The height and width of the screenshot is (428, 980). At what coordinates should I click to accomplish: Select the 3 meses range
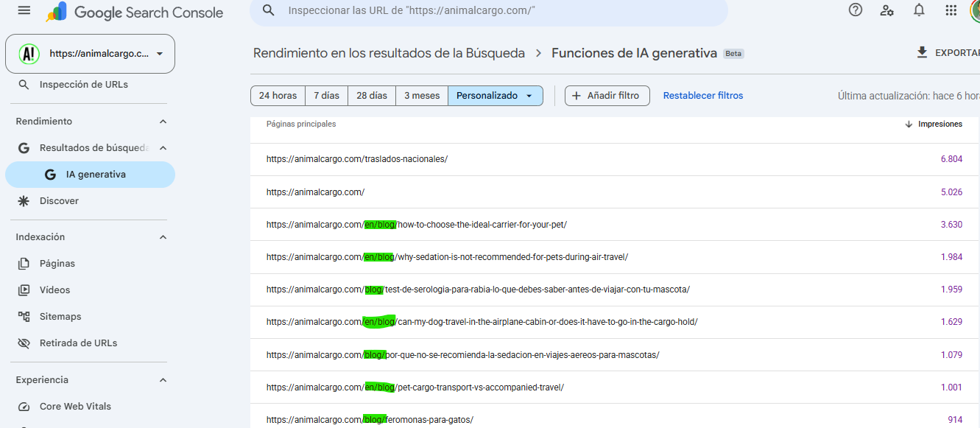[x=422, y=96]
